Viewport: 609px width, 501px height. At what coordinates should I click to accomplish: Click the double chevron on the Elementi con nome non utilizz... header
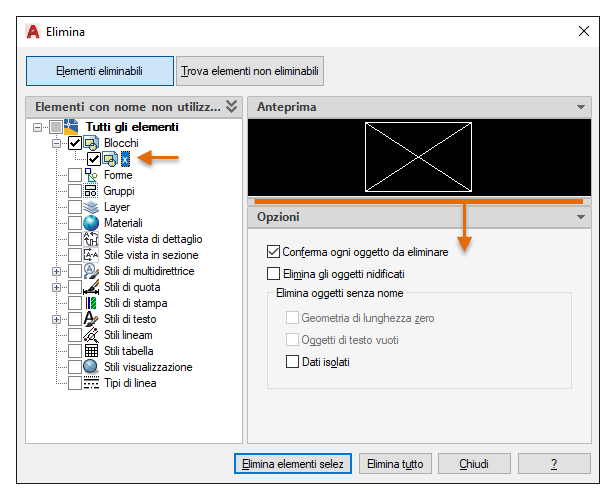(231, 106)
